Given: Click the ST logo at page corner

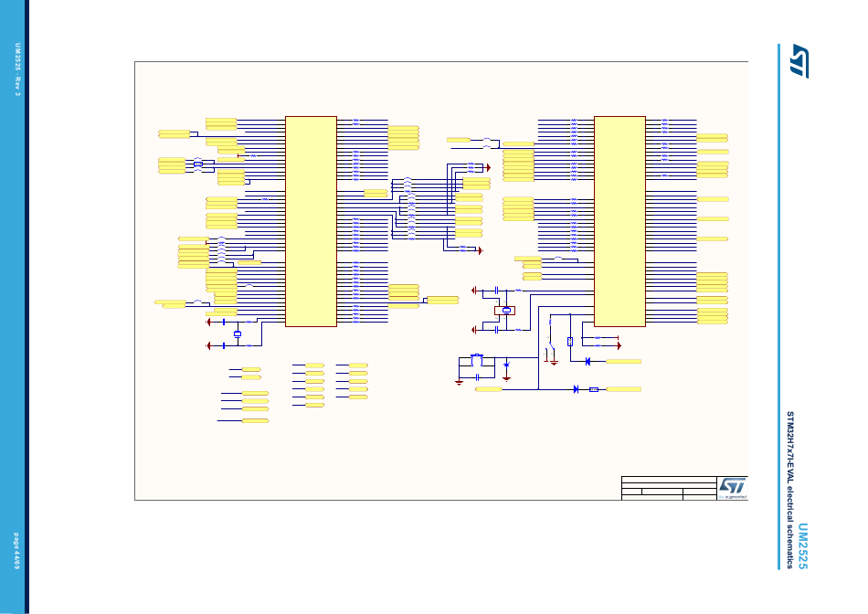Looking at the screenshot, I should [x=799, y=61].
